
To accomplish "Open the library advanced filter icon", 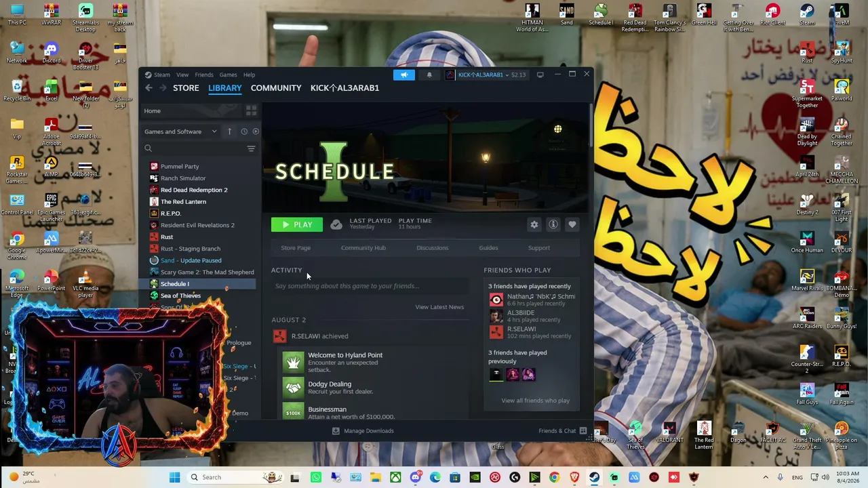I will pyautogui.click(x=251, y=148).
